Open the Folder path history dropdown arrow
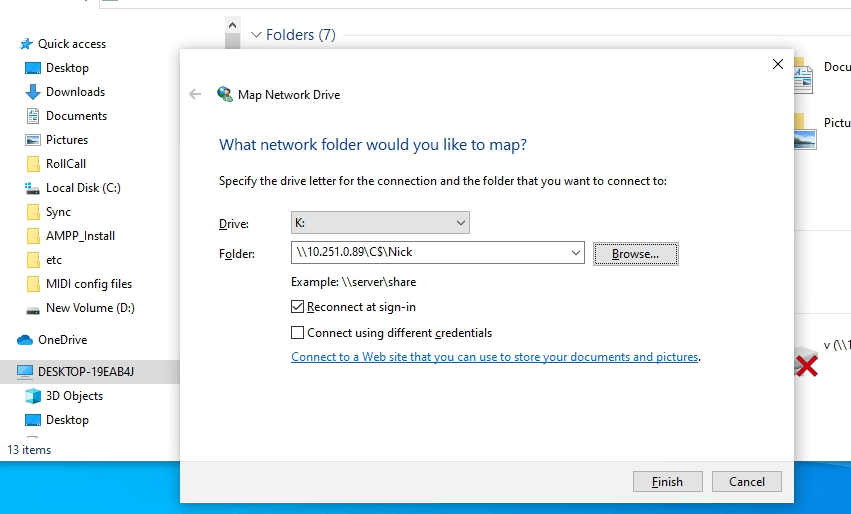This screenshot has width=851, height=514. [575, 253]
